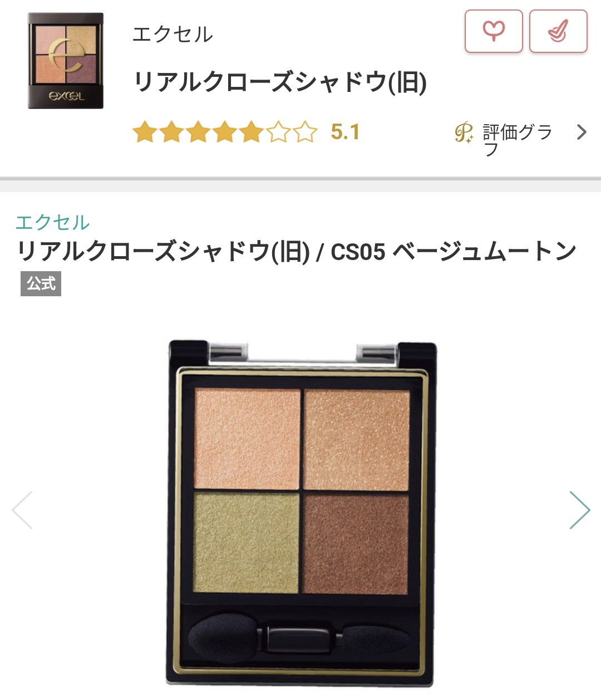
Task: Show previous product image with left arrow
Action: (x=22, y=510)
